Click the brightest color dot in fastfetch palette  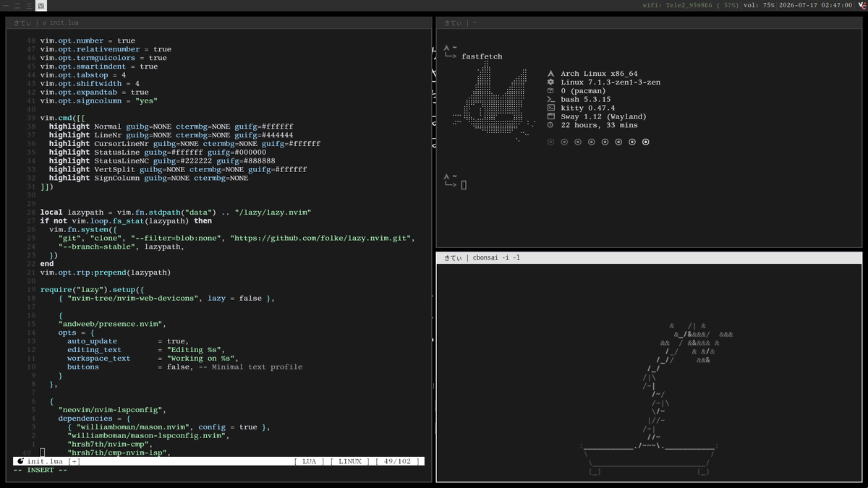click(646, 142)
